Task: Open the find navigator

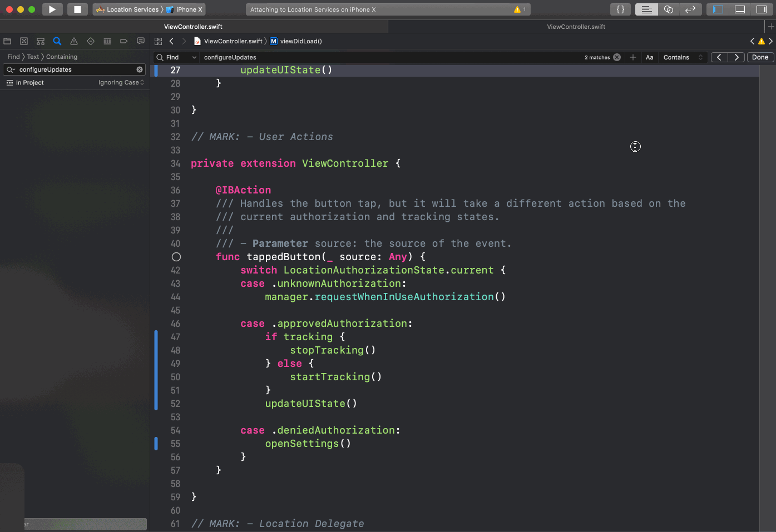Action: (57, 41)
